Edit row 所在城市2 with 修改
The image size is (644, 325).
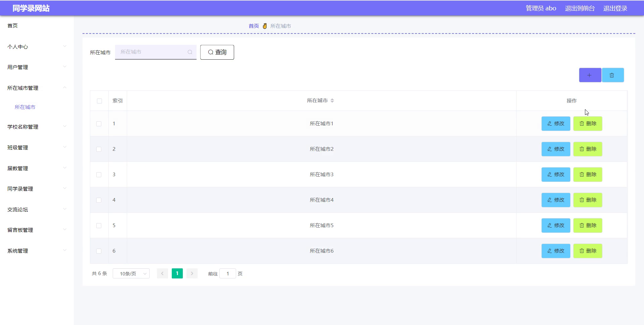[555, 149]
